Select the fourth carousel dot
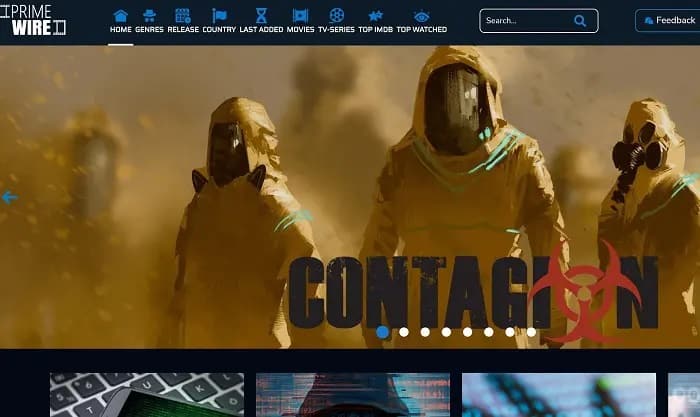This screenshot has height=417, width=700. (446, 332)
